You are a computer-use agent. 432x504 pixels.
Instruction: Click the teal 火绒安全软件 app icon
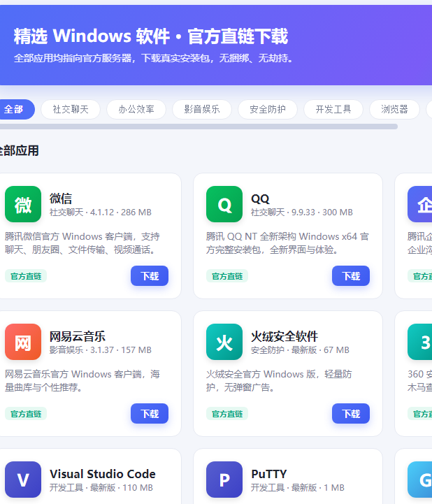224,342
